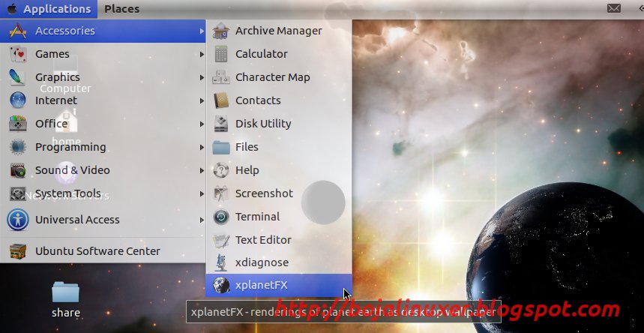
Task: Expand the Internet submenu arrow
Action: coord(202,100)
